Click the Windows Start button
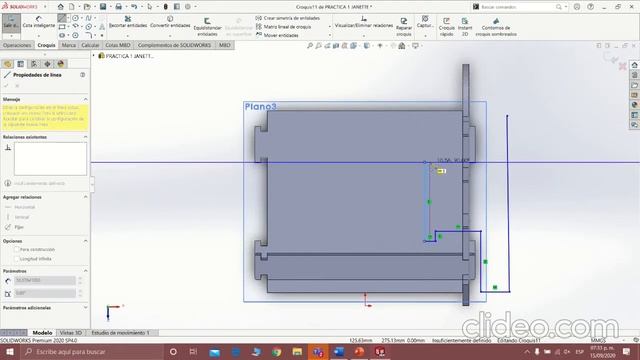Viewport: 640px width, 360px height. point(10,351)
